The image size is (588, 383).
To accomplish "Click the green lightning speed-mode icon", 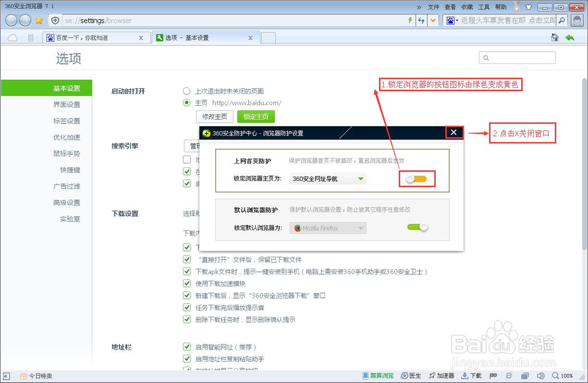I will [410, 20].
